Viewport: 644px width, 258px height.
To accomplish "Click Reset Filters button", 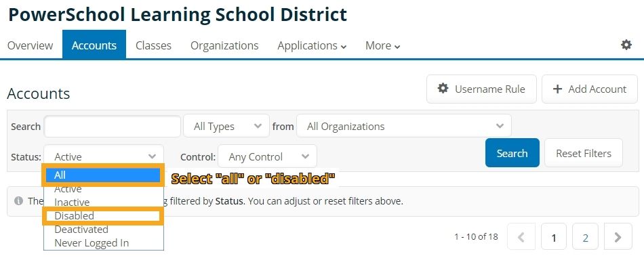I will pos(584,153).
